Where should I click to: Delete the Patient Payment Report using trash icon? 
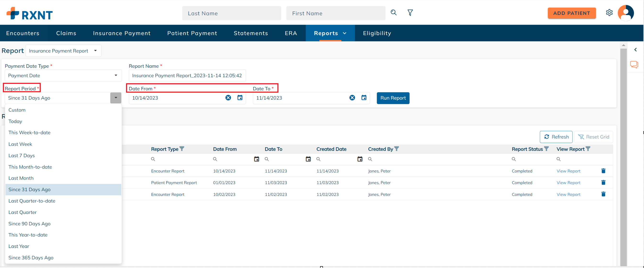click(603, 182)
